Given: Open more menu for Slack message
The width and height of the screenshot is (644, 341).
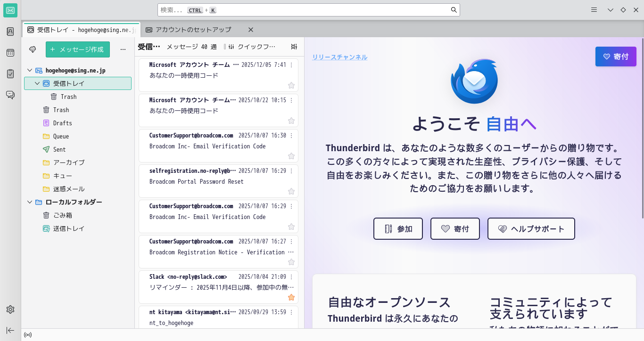Looking at the screenshot, I should pyautogui.click(x=291, y=277).
